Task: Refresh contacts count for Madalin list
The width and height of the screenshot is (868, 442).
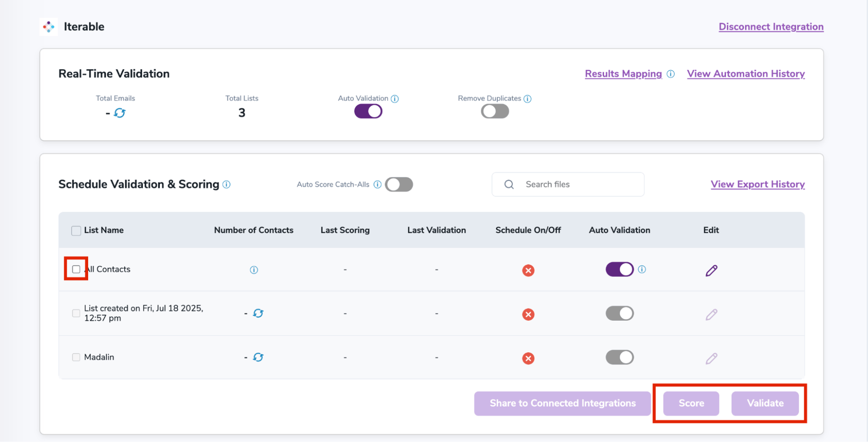Action: pos(258,357)
